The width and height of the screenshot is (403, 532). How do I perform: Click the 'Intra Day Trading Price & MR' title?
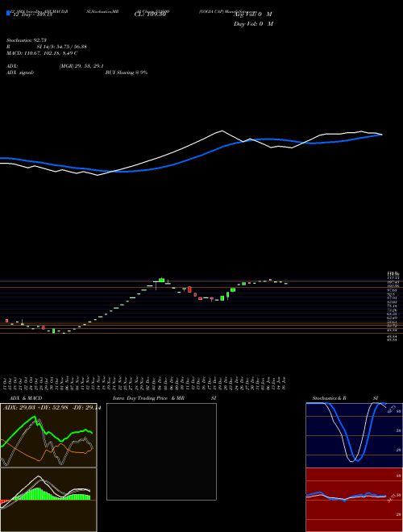148,398
